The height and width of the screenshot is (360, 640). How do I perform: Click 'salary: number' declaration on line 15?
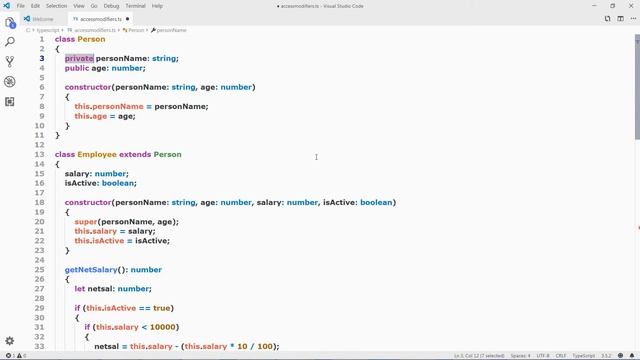pos(96,173)
